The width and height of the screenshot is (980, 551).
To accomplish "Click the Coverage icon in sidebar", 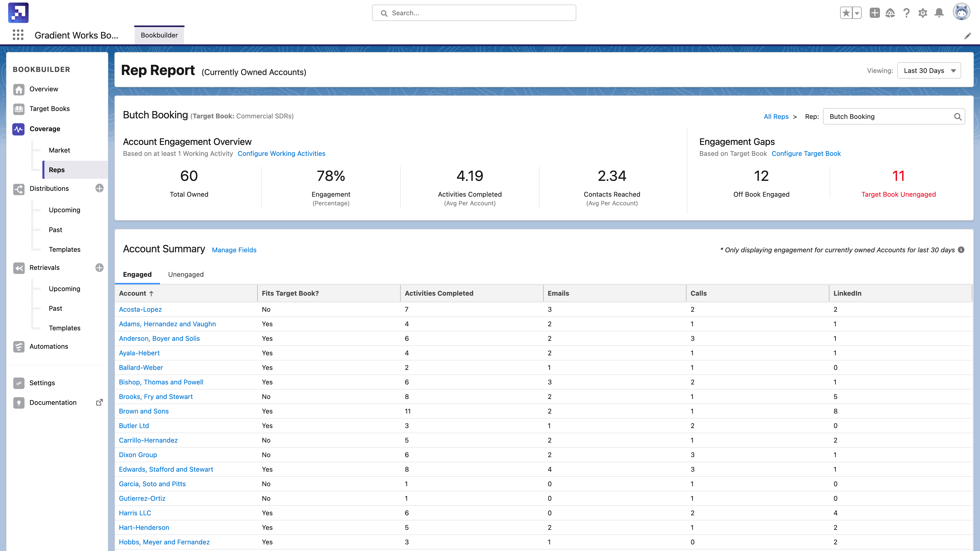I will (18, 129).
